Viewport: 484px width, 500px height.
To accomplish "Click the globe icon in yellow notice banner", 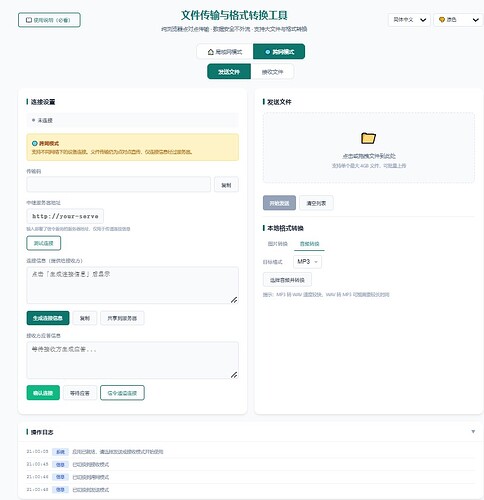I will pos(34,143).
